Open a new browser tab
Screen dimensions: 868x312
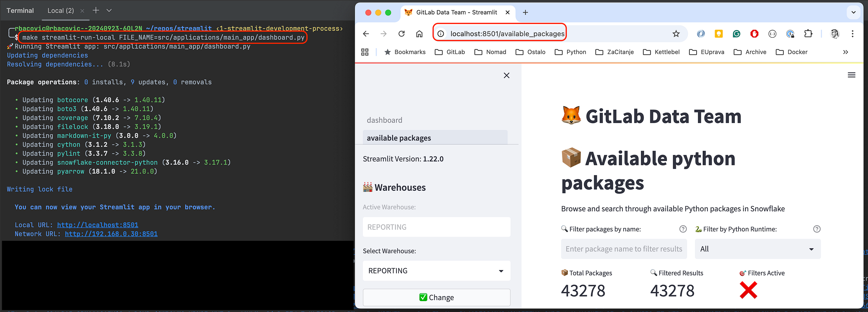click(526, 12)
